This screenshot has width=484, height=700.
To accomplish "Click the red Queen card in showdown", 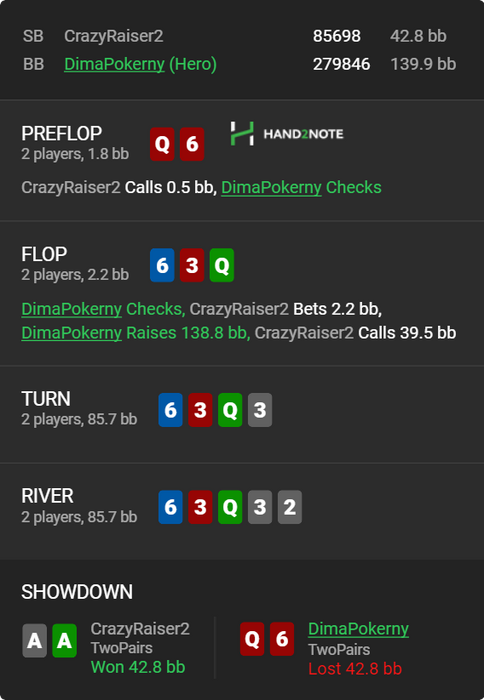I will 252,639.
